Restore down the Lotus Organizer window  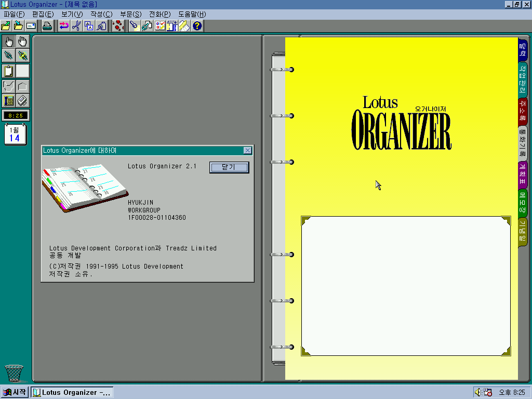tap(516, 4)
